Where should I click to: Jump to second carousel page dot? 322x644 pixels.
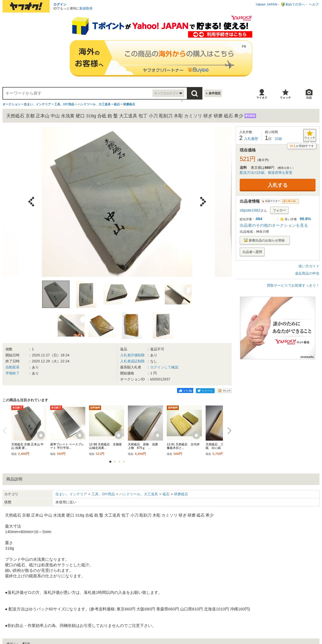click(115, 462)
